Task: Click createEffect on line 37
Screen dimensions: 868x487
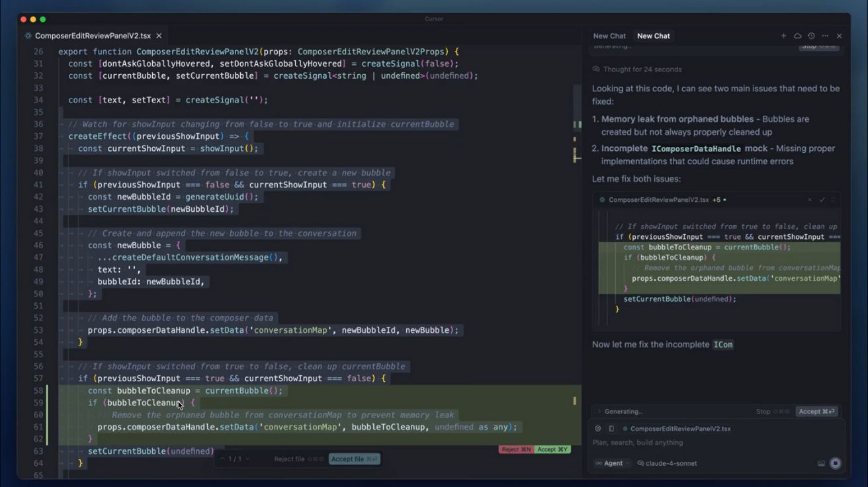Action: [x=97, y=136]
